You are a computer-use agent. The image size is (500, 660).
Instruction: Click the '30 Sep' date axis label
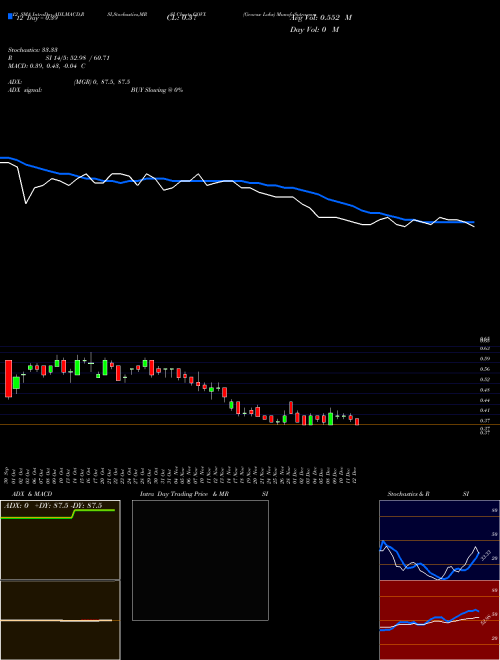click(7, 476)
